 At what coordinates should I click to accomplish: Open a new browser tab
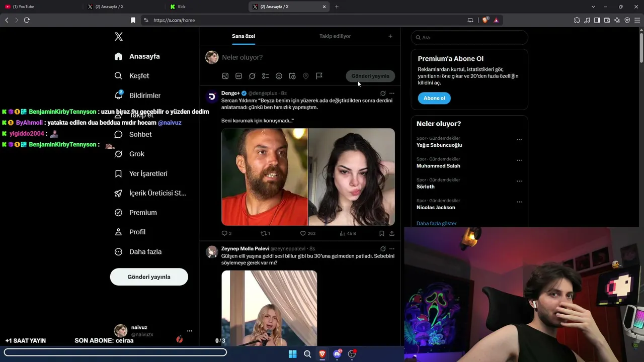pos(337,7)
